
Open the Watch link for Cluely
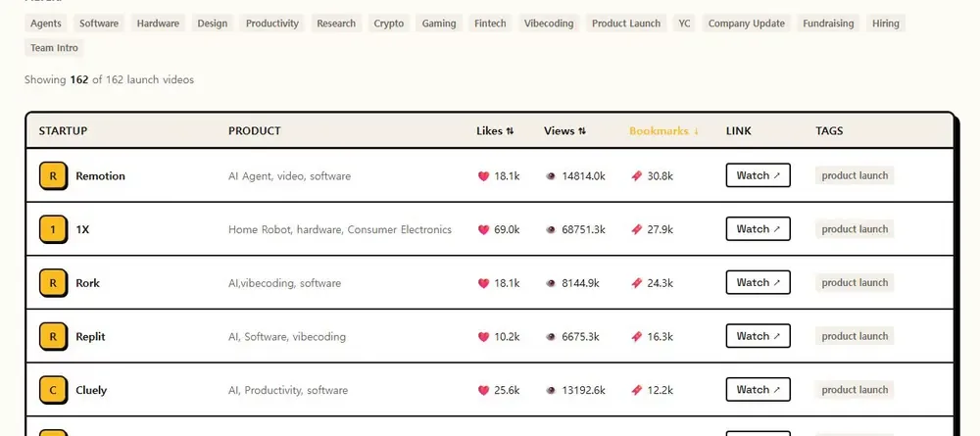coord(759,390)
